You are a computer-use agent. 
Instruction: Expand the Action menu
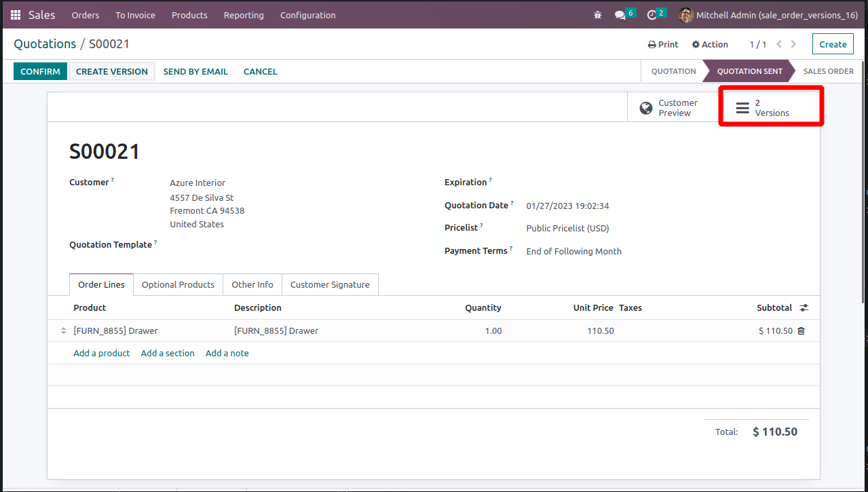point(710,44)
